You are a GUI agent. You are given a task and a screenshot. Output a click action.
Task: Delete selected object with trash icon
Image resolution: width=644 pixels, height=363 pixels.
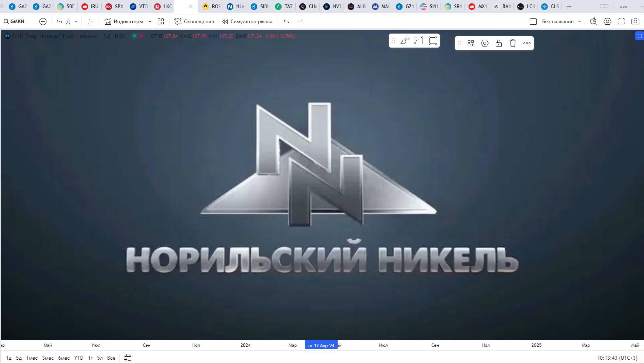[513, 43]
